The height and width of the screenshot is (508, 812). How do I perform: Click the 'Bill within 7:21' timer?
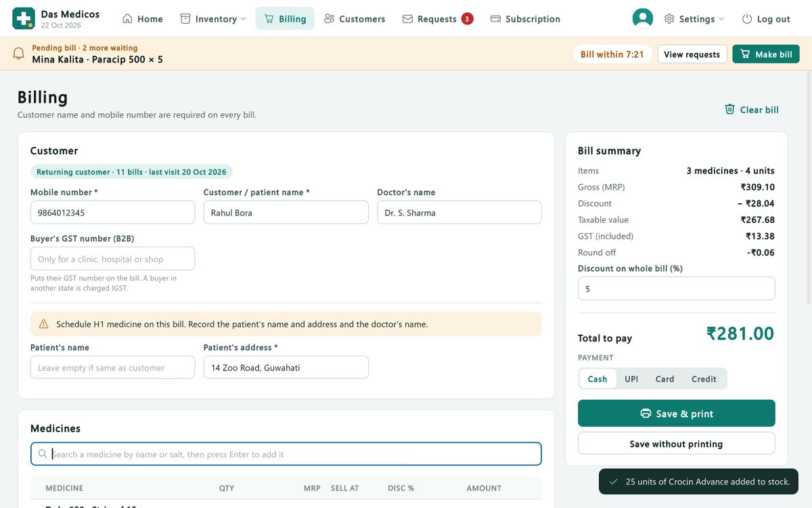[612, 54]
